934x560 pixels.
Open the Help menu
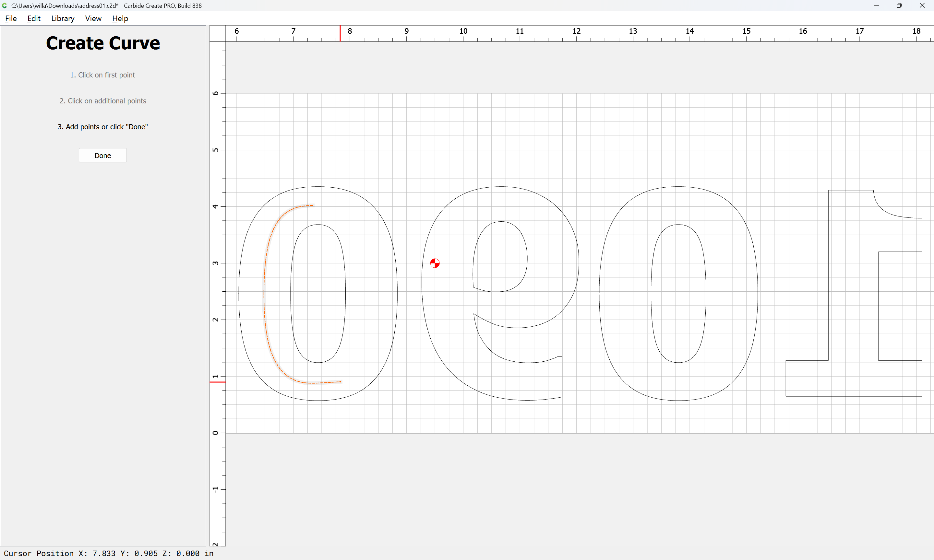[120, 18]
